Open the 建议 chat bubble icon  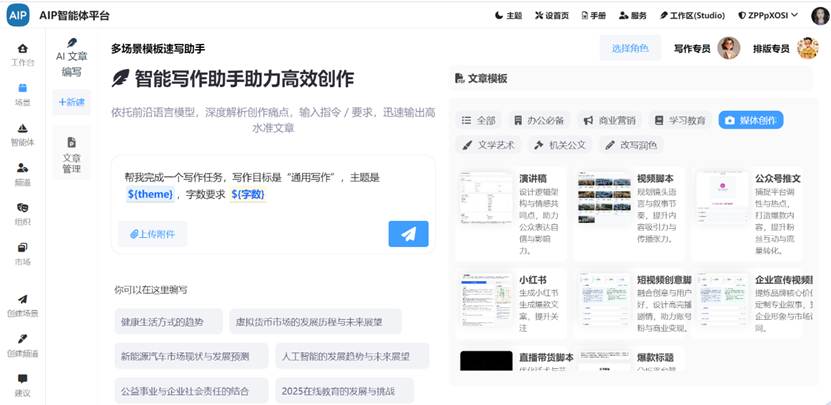(22, 379)
